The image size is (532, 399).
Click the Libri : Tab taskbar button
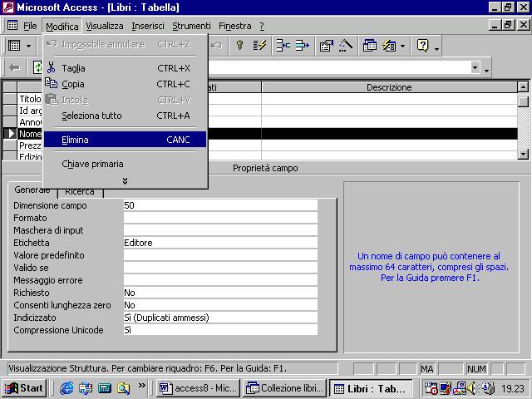[x=371, y=388]
